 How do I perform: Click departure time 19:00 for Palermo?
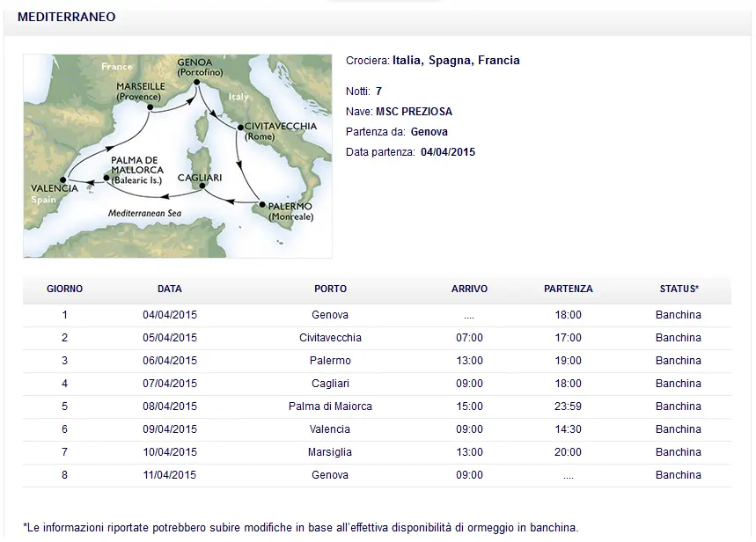click(568, 361)
